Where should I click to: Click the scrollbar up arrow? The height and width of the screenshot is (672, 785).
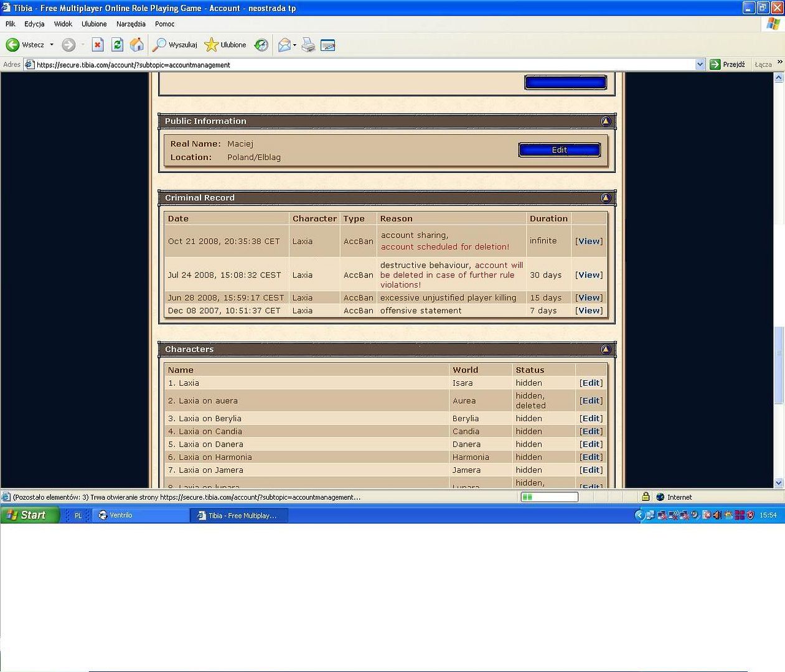[x=779, y=78]
